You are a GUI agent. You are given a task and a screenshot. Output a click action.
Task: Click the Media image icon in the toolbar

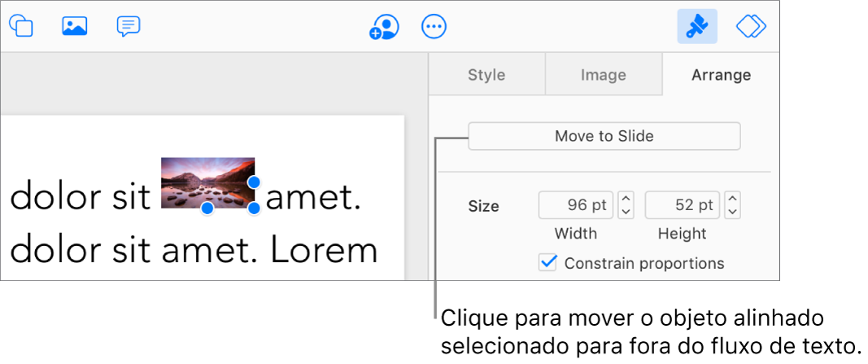coord(75,26)
